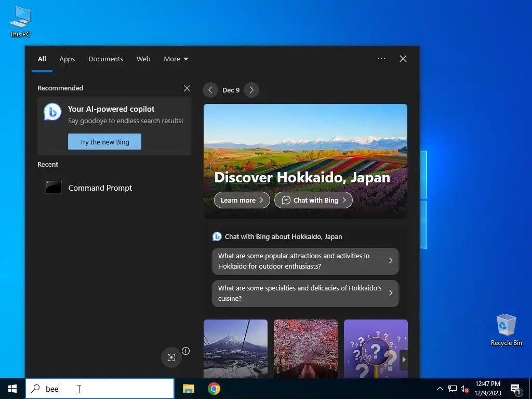
Task: Open the question marks quiz thumbnail
Action: 376,349
